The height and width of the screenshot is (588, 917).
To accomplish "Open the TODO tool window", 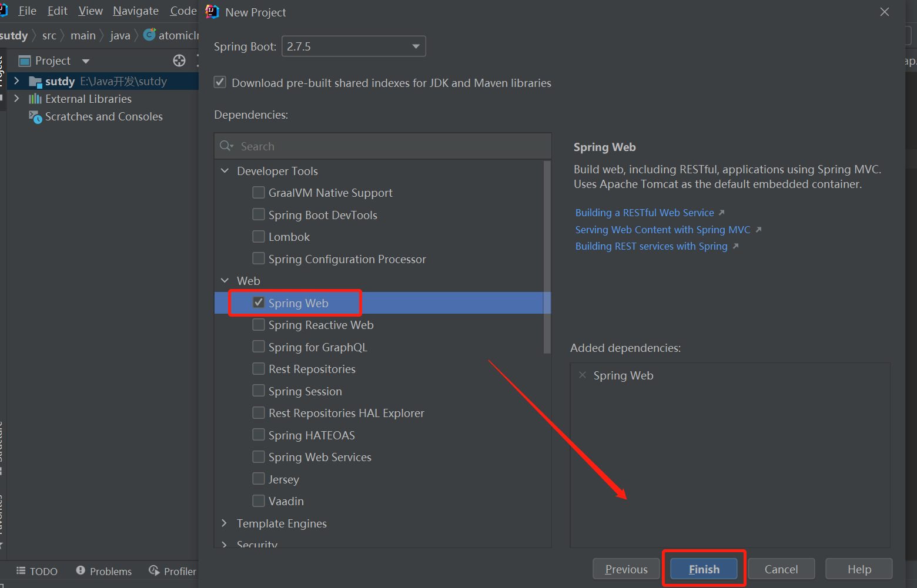I will point(37,571).
